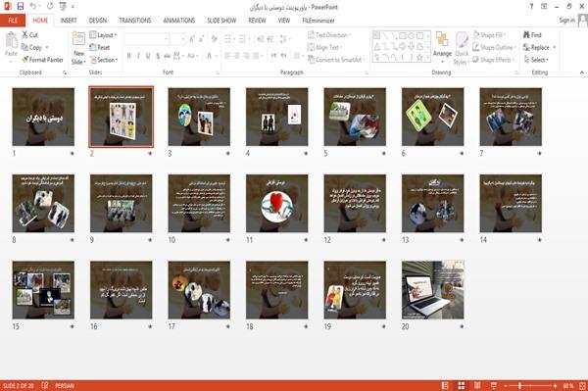
Task: Switch to Reading View in status bar
Action: pos(477,385)
